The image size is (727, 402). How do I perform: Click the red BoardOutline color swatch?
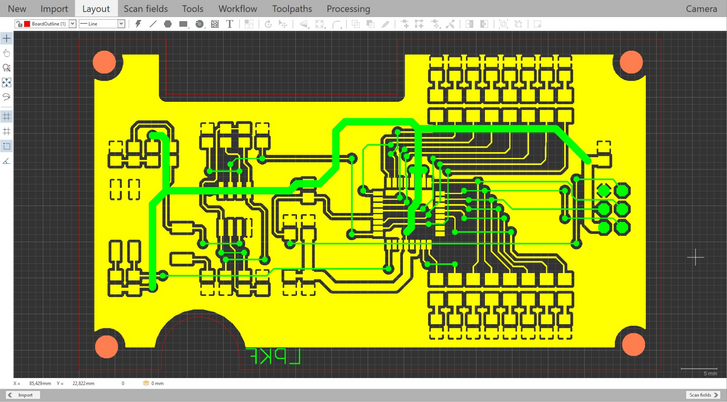[x=27, y=23]
